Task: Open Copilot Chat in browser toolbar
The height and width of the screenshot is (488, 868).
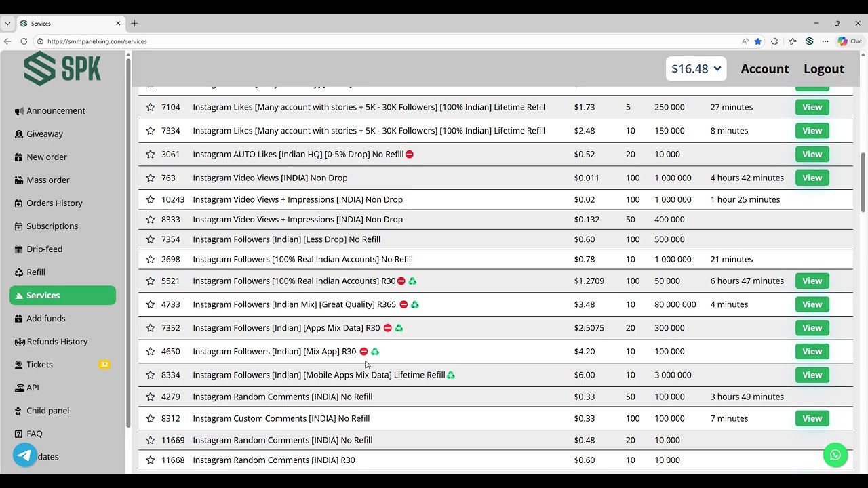Action: point(850,41)
